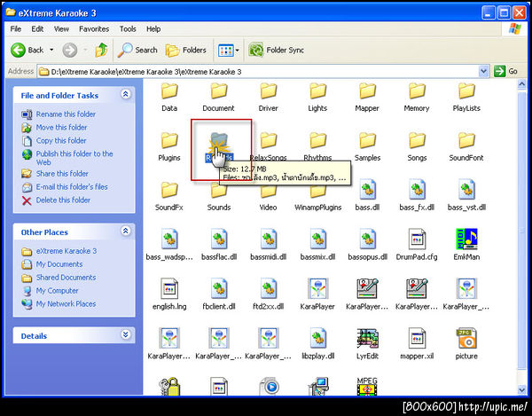
Task: Select the bassflac.dll file
Action: (x=219, y=244)
